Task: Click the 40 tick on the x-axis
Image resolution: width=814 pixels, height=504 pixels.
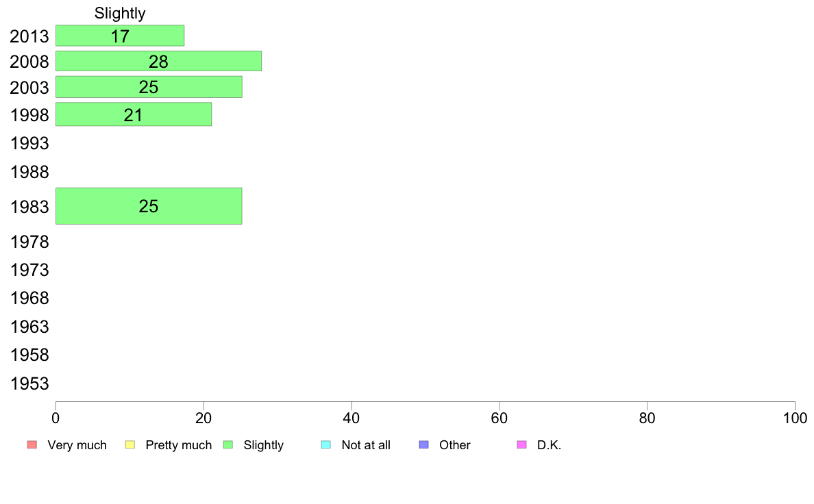Action: (351, 418)
